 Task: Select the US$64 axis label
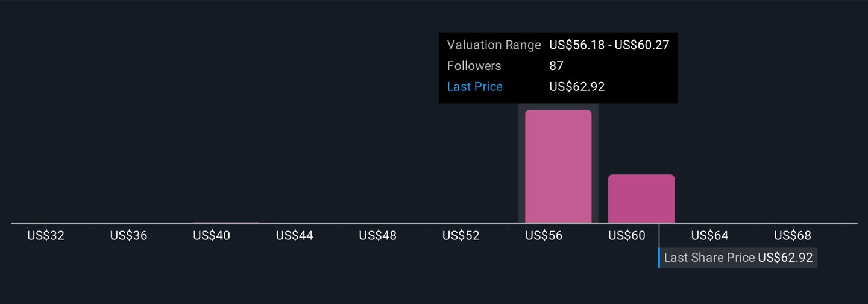pos(710,236)
